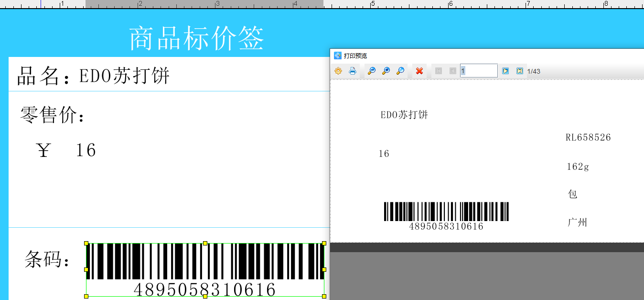
Task: Go to the next preview page
Action: pos(505,71)
